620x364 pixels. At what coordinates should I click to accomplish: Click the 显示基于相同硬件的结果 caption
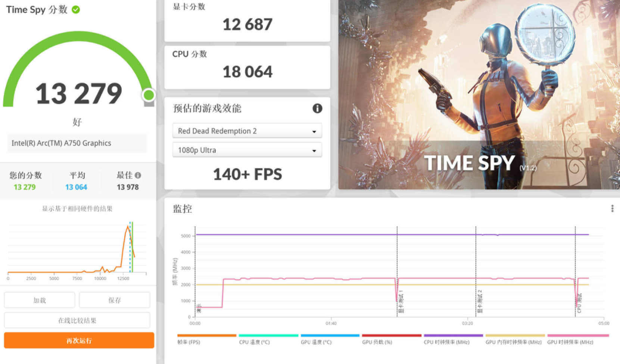click(x=77, y=209)
